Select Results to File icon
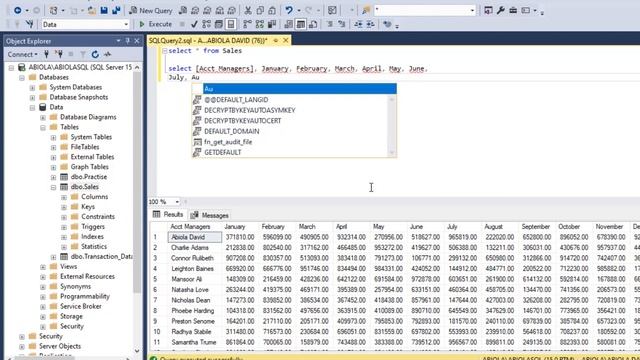 (313, 24)
